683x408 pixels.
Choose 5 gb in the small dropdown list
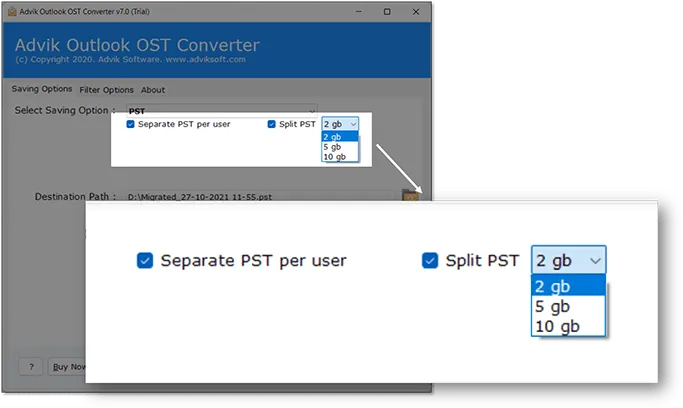coord(340,147)
